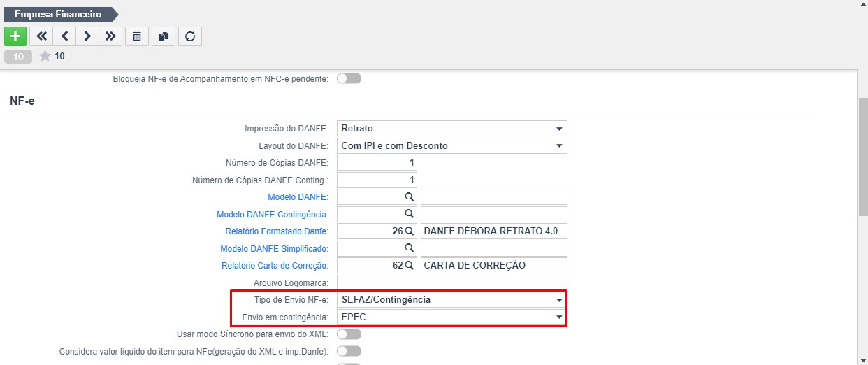868x365 pixels.
Task: Click the green add new record button
Action: click(x=15, y=36)
